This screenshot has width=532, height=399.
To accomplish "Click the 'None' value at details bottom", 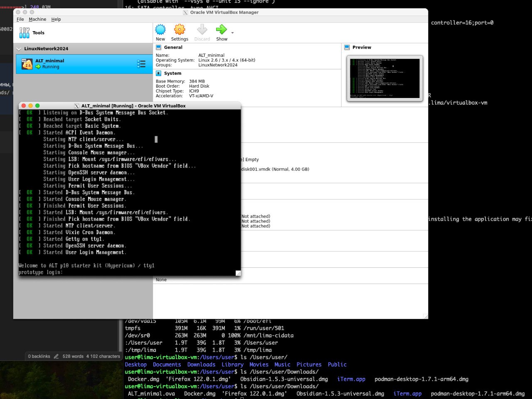I will click(161, 280).
